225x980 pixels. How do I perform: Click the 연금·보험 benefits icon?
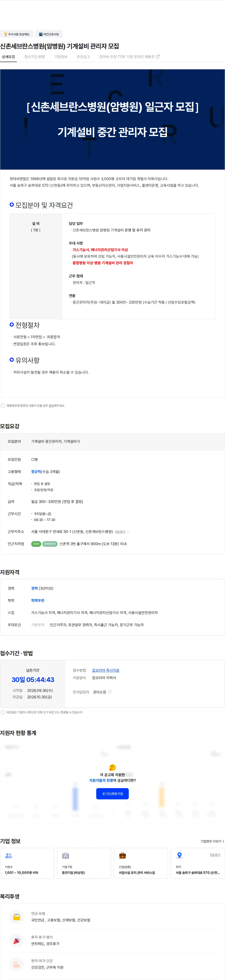(17, 917)
